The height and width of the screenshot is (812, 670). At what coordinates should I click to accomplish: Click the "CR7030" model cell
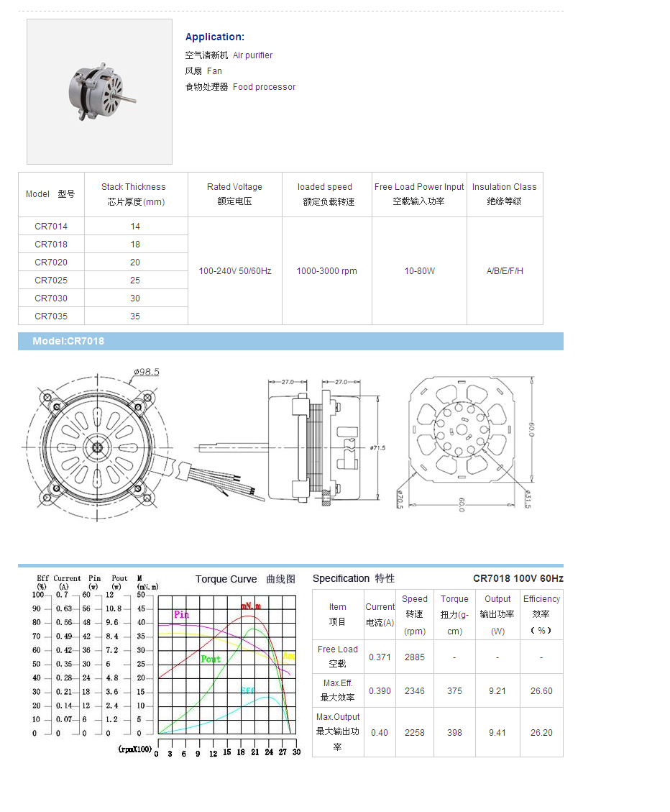(51, 298)
